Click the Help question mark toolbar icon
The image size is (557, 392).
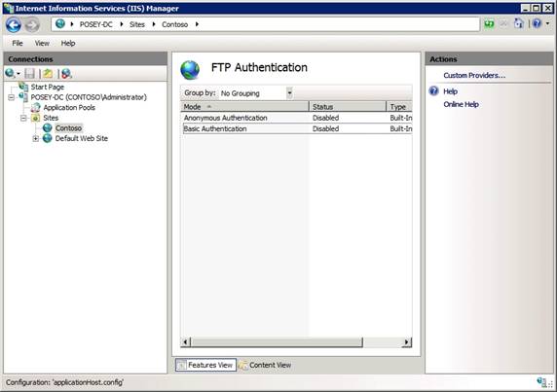click(x=537, y=23)
